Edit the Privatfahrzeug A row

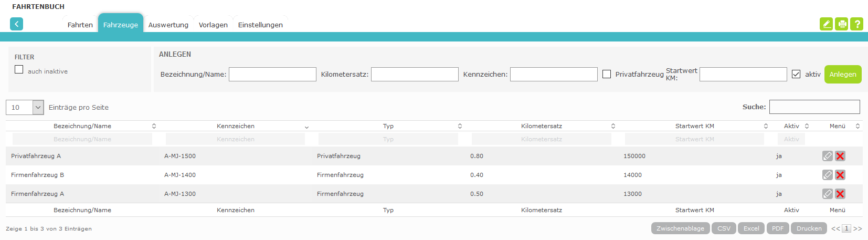827,156
